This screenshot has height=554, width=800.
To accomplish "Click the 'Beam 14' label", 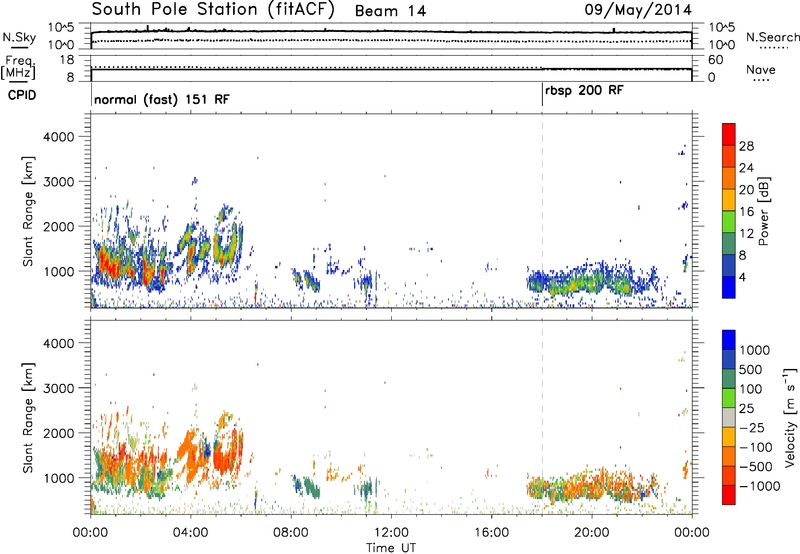I will pos(390,11).
